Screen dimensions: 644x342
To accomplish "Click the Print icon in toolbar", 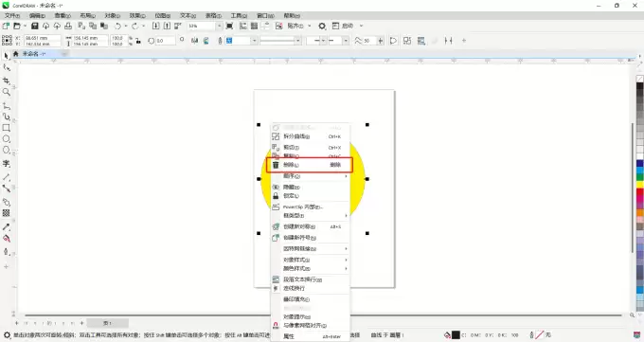I will (68, 26).
